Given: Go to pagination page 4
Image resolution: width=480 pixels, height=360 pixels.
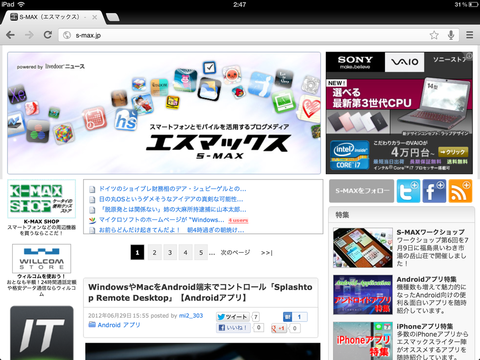Looking at the screenshot, I should [185, 252].
